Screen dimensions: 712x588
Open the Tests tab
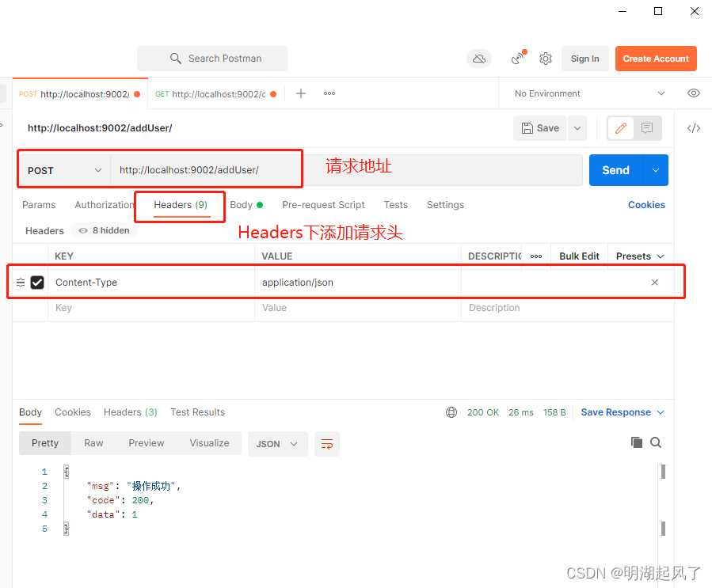click(x=395, y=205)
